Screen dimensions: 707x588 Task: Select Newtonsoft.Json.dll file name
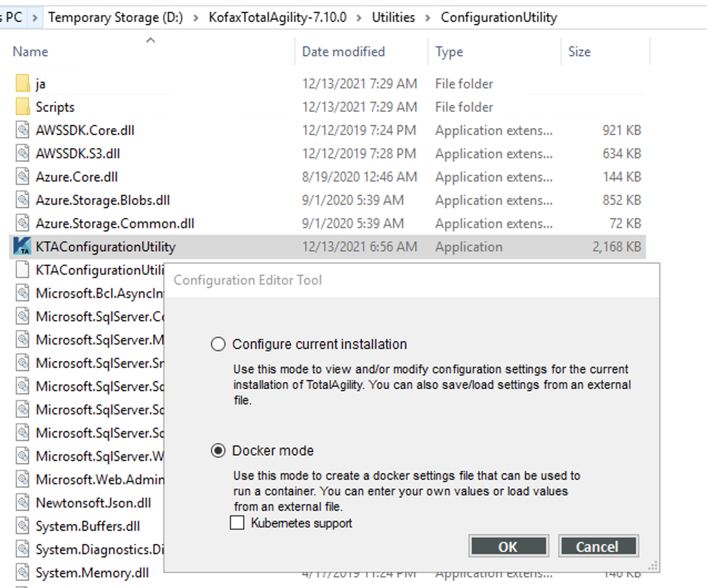93,503
